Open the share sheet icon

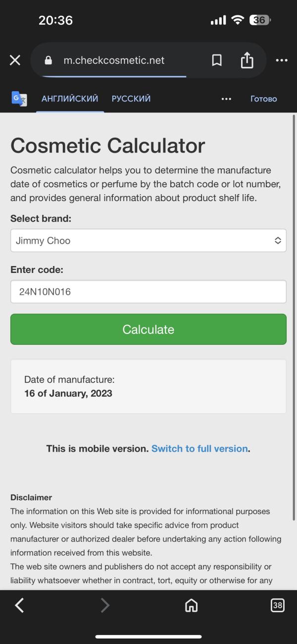(x=247, y=60)
